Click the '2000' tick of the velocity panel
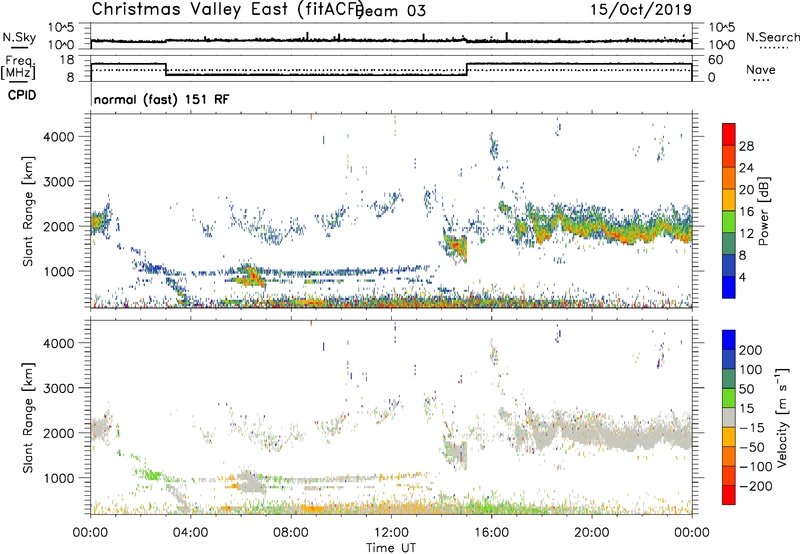Viewport: 800px width, 554px height. pos(58,433)
